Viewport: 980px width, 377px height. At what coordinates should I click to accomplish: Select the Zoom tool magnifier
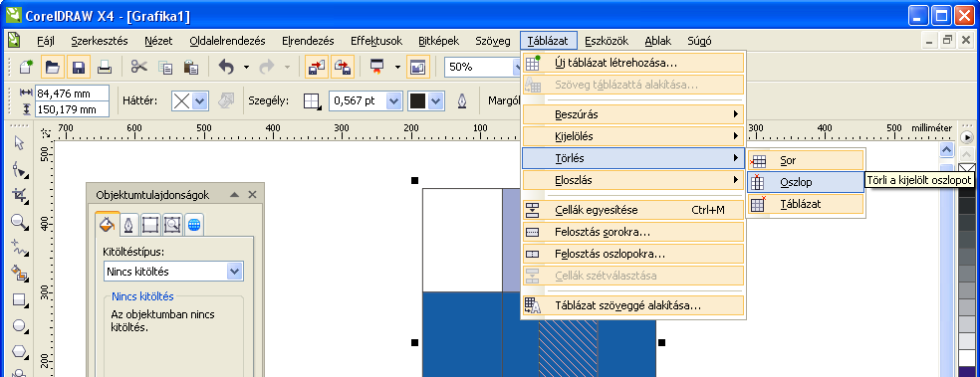point(19,222)
